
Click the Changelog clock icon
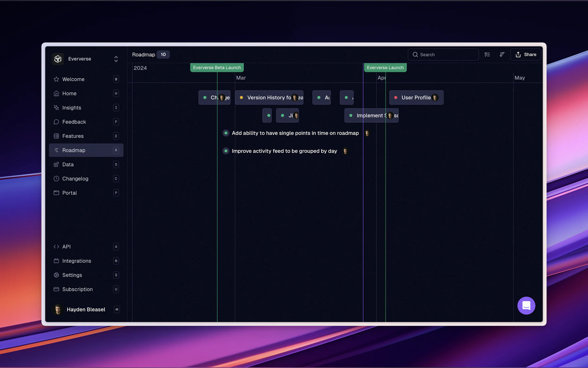point(56,179)
